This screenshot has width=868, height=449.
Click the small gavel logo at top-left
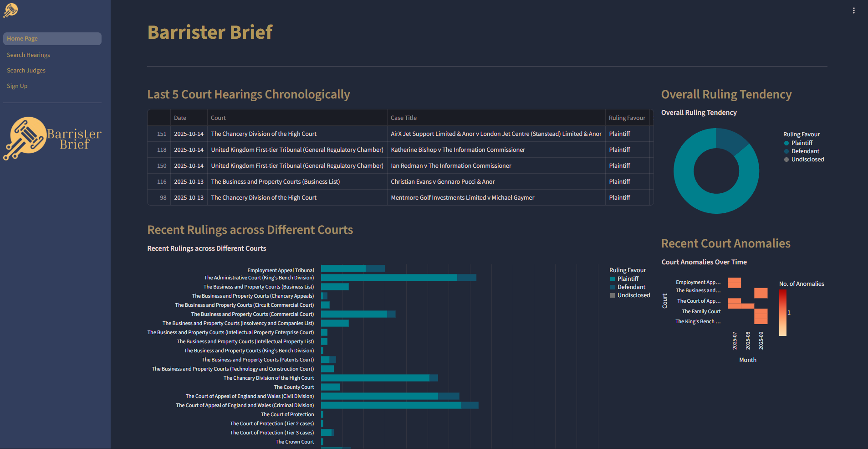10,10
